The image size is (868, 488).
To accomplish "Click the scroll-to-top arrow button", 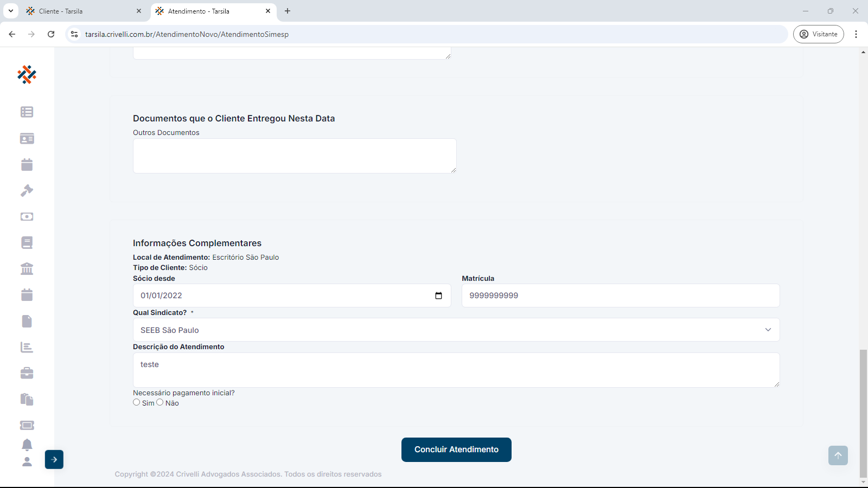I will pos(838,455).
